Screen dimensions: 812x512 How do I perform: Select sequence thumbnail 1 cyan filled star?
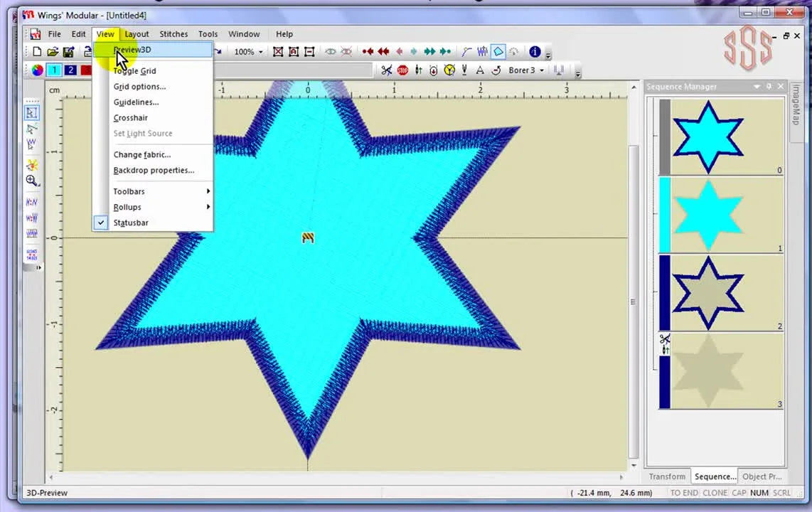point(721,215)
